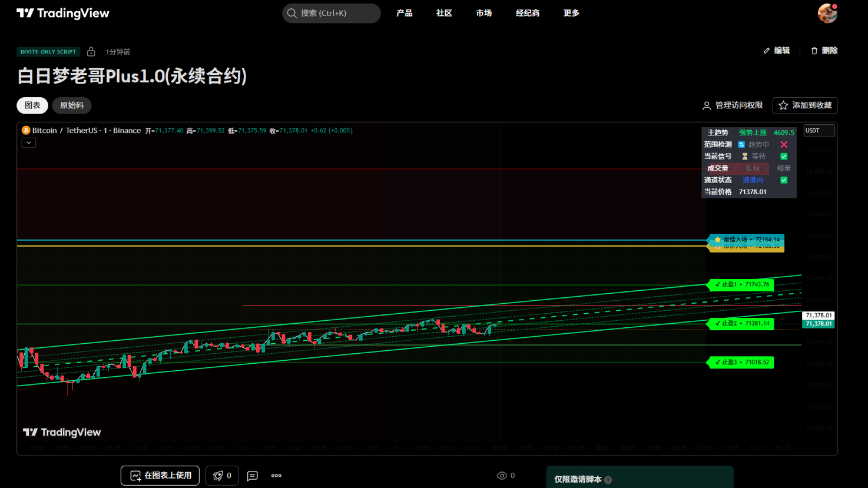Open the three-dots more options menu
This screenshot has height=488, width=868.
pyautogui.click(x=276, y=476)
